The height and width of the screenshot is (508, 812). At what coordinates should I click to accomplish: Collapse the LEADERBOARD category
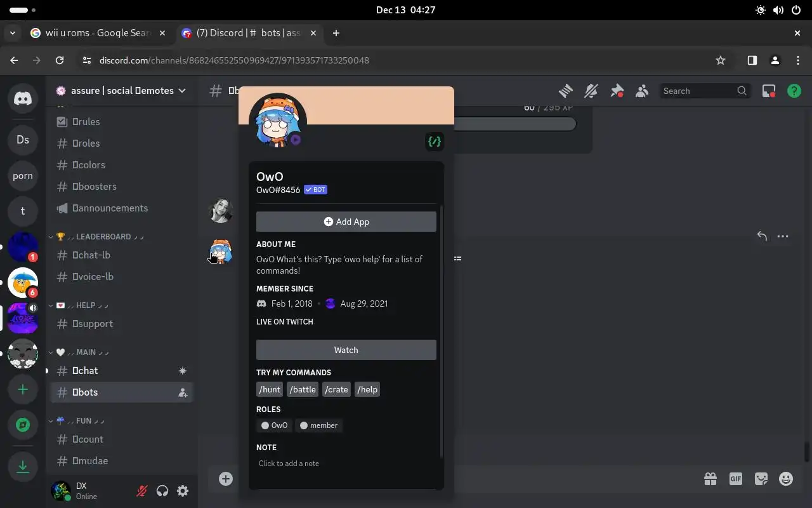coord(97,237)
